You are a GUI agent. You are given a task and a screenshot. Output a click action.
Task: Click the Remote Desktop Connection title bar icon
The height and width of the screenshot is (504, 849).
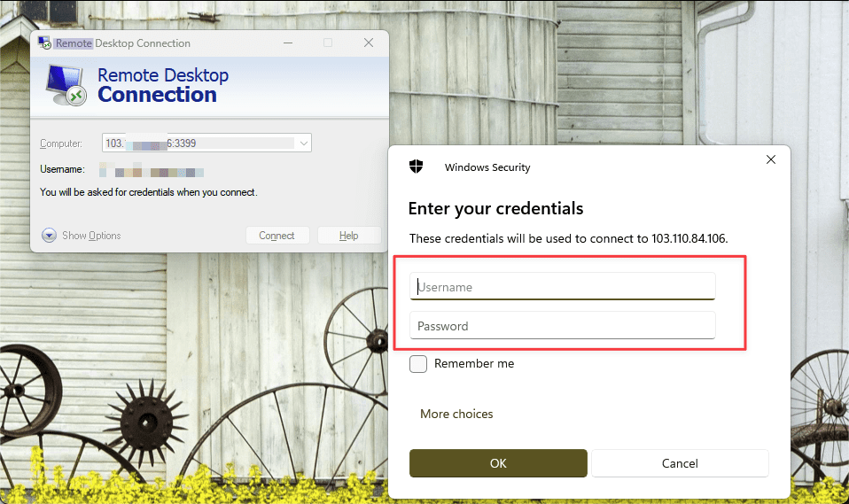pos(44,43)
